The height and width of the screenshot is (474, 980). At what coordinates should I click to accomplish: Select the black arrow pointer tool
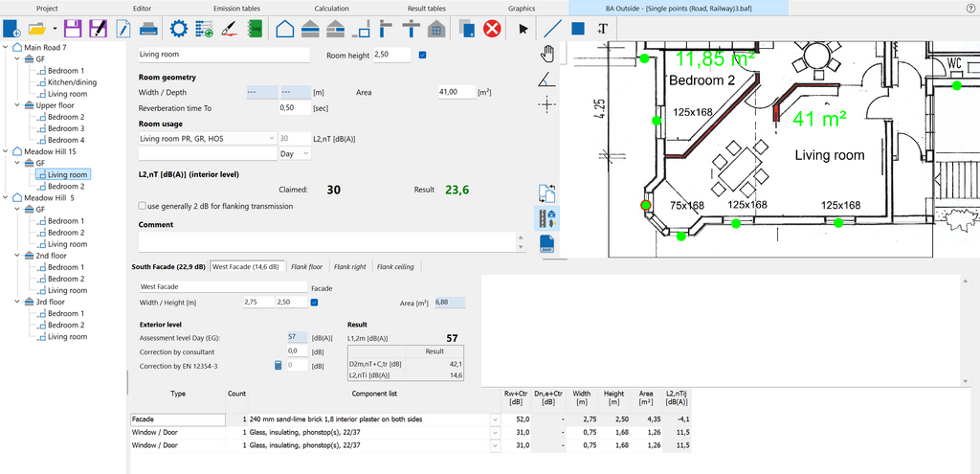click(523, 29)
